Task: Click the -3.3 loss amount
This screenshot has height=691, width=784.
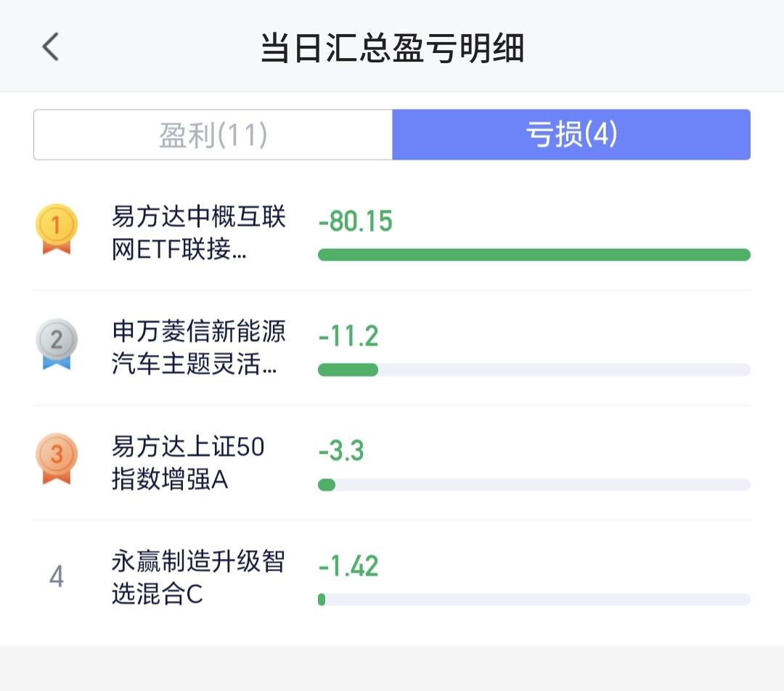Action: pyautogui.click(x=341, y=451)
